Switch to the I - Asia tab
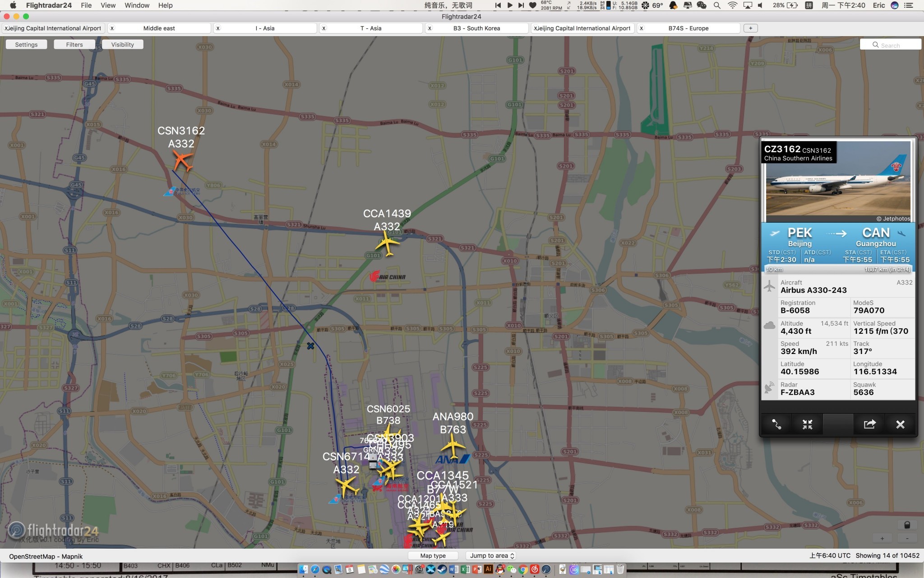Viewport: 924px width, 578px height. tap(265, 28)
